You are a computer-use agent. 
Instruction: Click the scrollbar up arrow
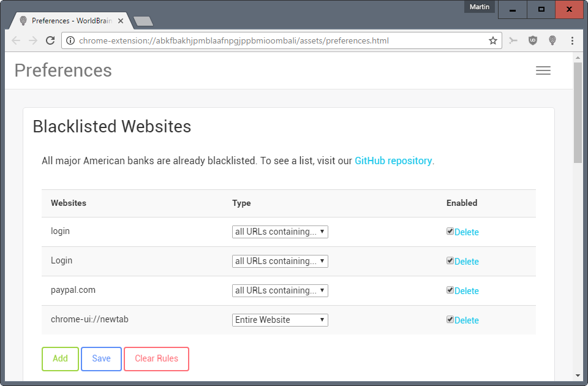pos(578,58)
